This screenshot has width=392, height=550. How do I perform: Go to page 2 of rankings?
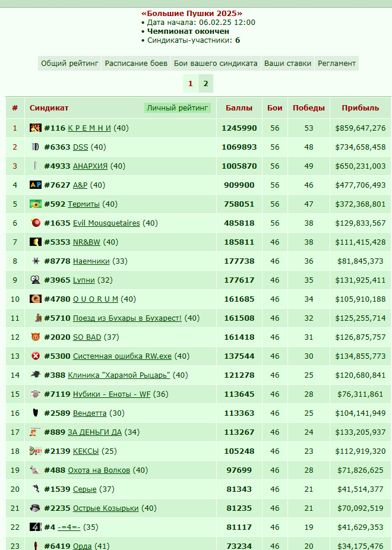point(206,84)
